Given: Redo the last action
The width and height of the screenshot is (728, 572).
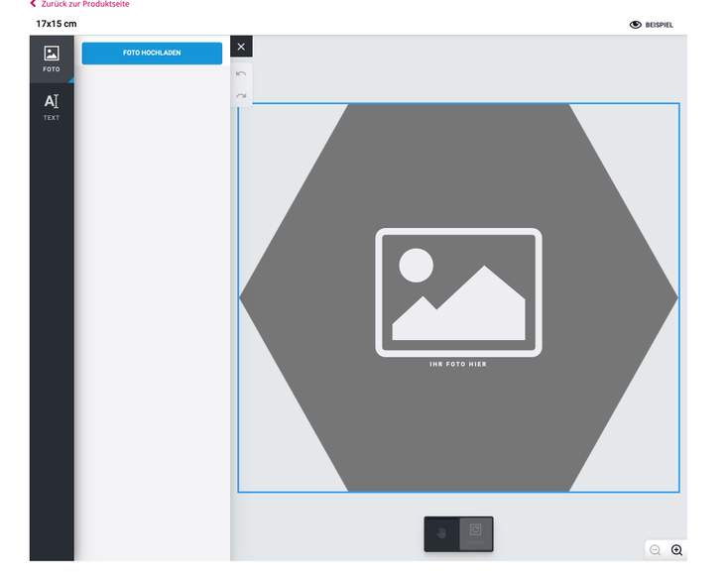Looking at the screenshot, I should 241,95.
